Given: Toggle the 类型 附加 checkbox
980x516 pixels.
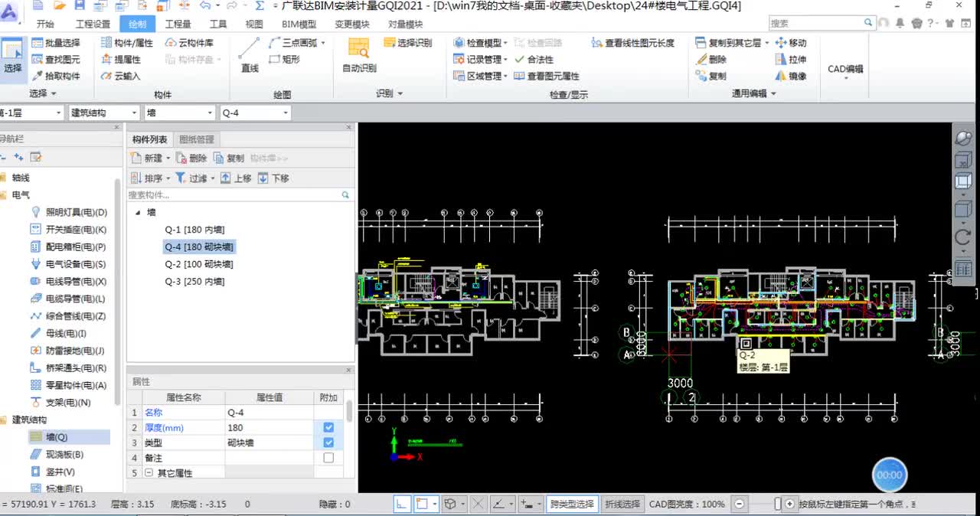Looking at the screenshot, I should coord(328,443).
